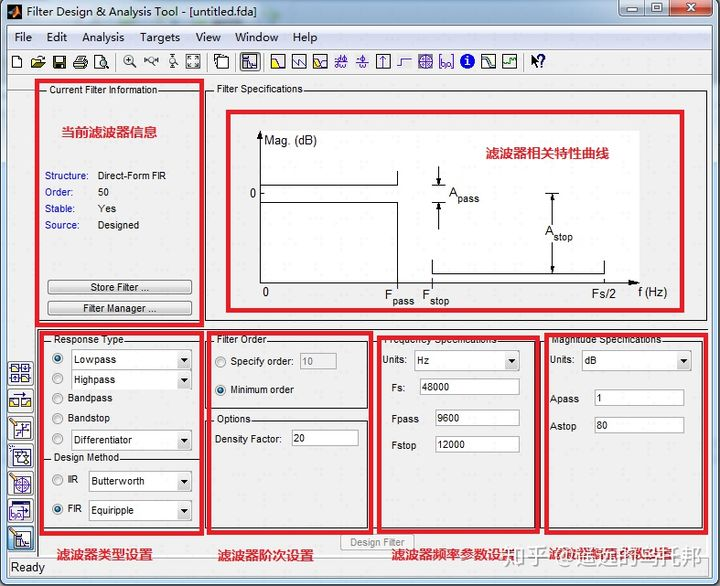Select the Lowpass response type radio button
This screenshot has width=720, height=586.
pos(58,358)
